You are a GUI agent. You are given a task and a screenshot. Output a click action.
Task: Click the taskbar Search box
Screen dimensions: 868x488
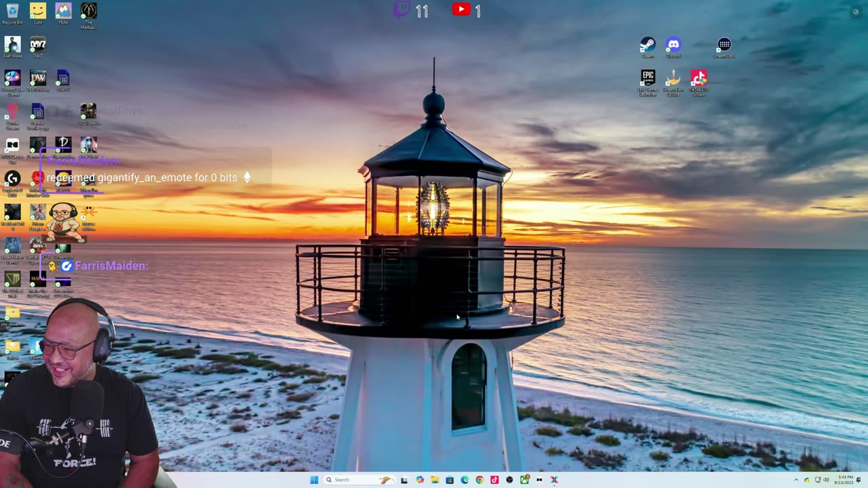click(x=358, y=480)
